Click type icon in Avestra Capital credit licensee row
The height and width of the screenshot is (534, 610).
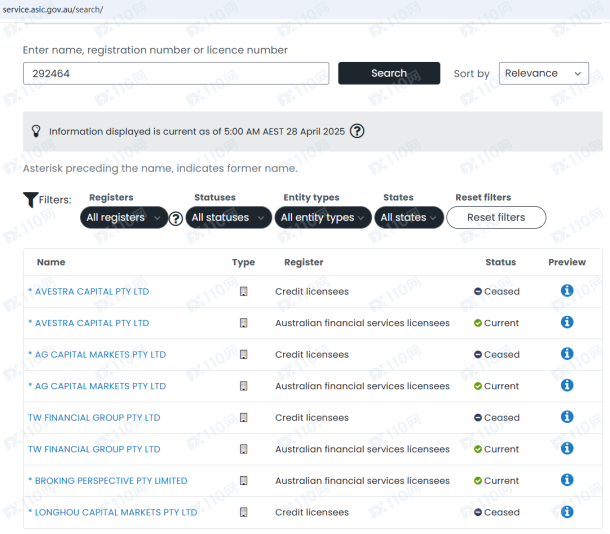[x=244, y=291]
